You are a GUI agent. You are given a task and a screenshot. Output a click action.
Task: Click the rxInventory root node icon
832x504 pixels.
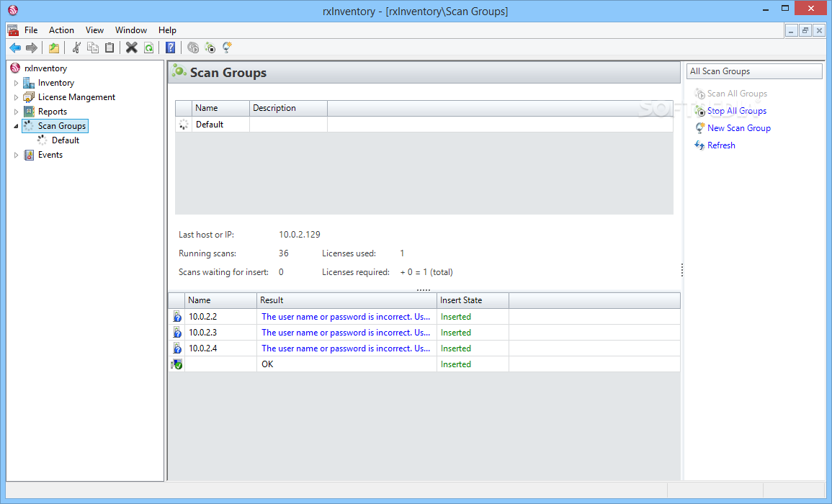(15, 68)
